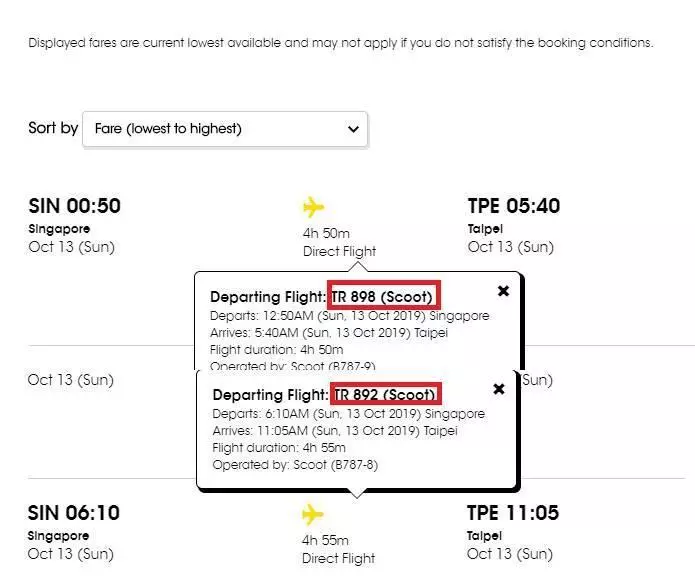Viewport: 695px width, 584px height.
Task: Click yellow airplane icon for 00:50 flight
Action: pyautogui.click(x=314, y=207)
